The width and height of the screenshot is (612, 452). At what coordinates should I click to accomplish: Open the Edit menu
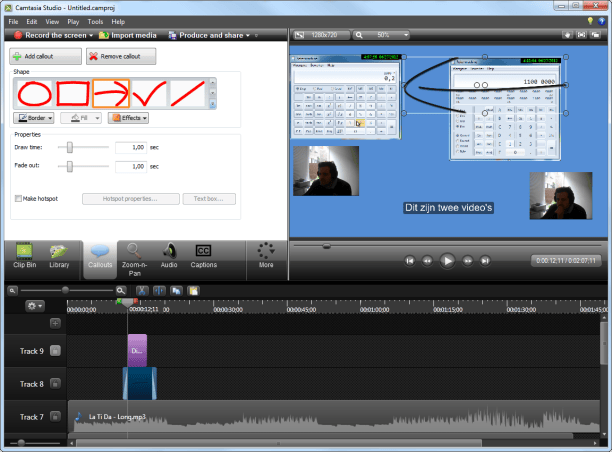click(x=32, y=22)
